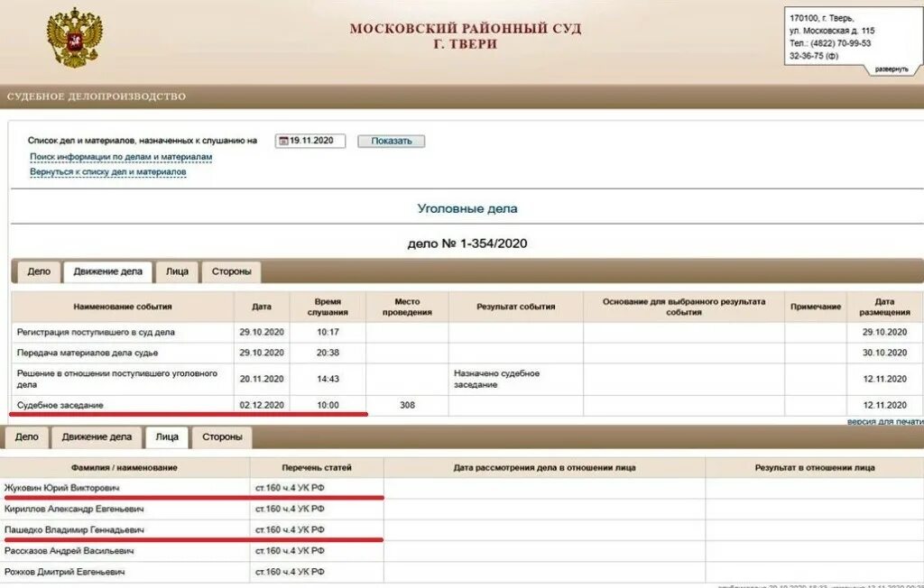
Task: Select the lower Лица tab
Action: 167,437
